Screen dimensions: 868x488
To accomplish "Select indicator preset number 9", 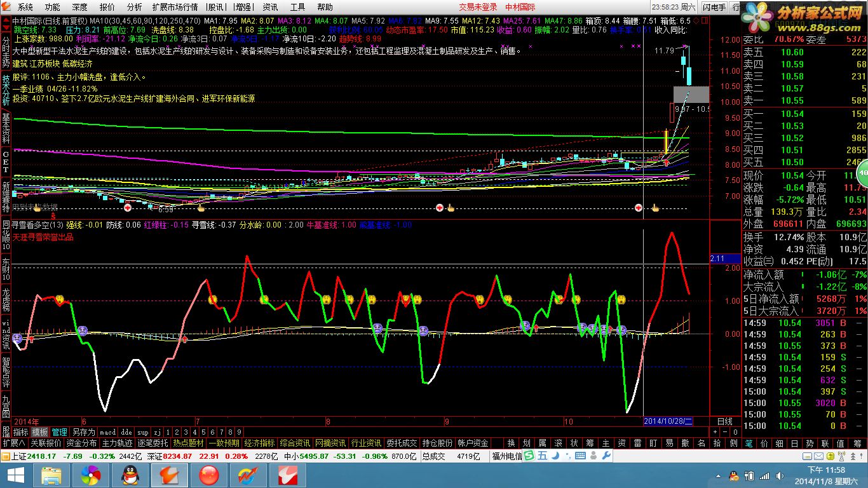I will pyautogui.click(x=239, y=432).
